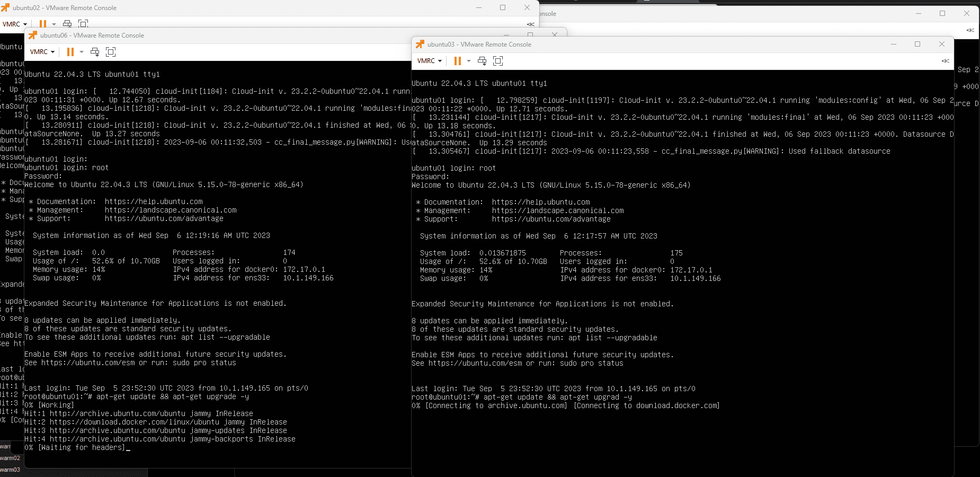The height and width of the screenshot is (477, 980).
Task: Close the rightmost background console window
Action: pos(967,13)
